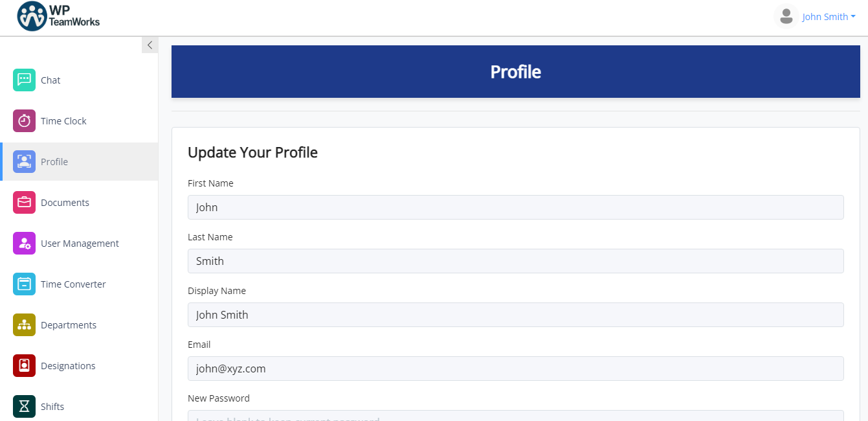Open the John Smith account dropdown
The image size is (868, 421).
pyautogui.click(x=829, y=16)
